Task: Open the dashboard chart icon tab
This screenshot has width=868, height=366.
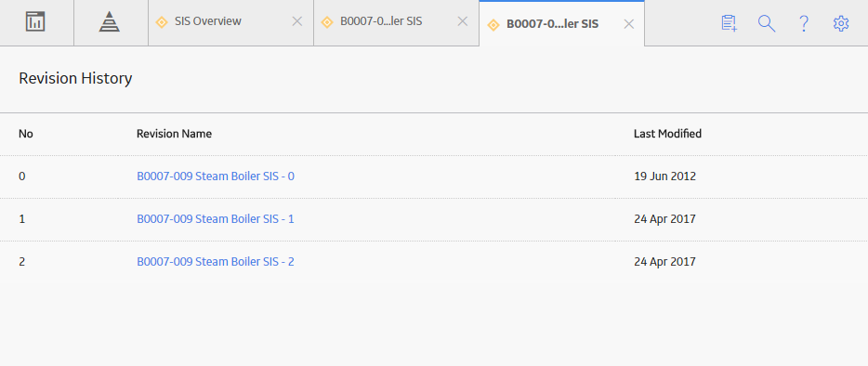Action: coord(35,22)
